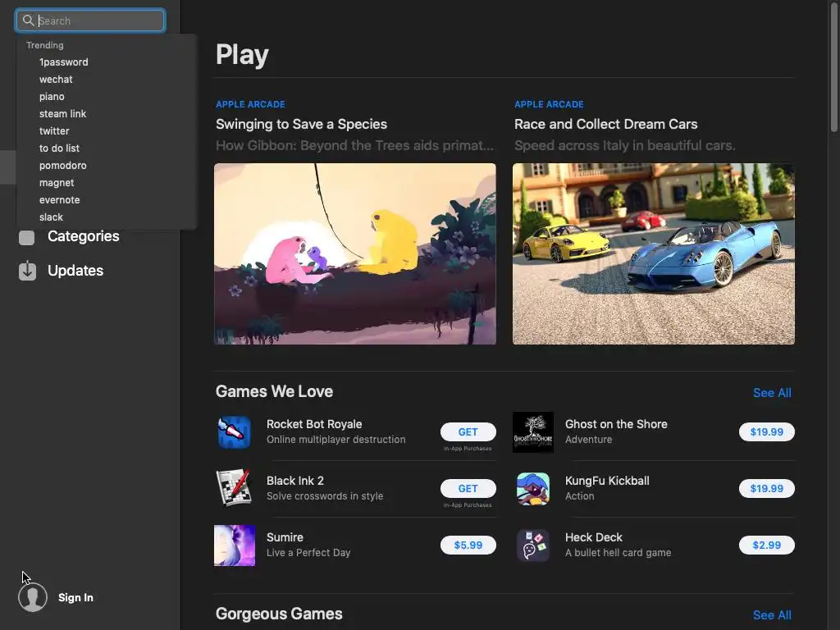See all Games We Love

772,393
